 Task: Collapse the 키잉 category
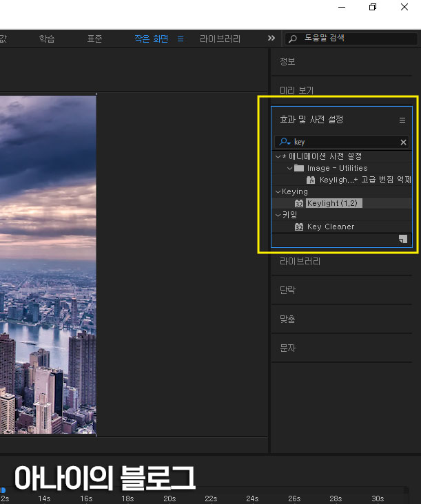coord(278,215)
